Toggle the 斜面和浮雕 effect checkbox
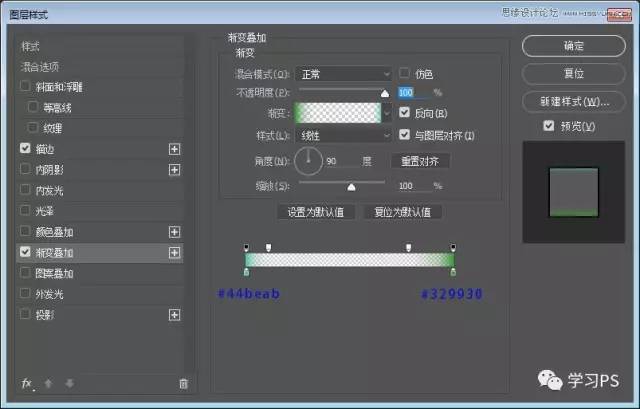This screenshot has width=640, height=409. 25,86
